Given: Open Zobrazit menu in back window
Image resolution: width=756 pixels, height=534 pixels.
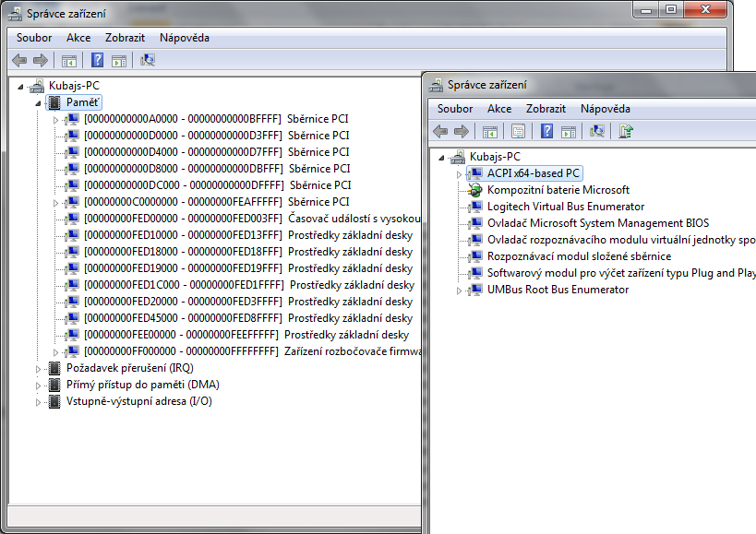Looking at the screenshot, I should pyautogui.click(x=125, y=38).
